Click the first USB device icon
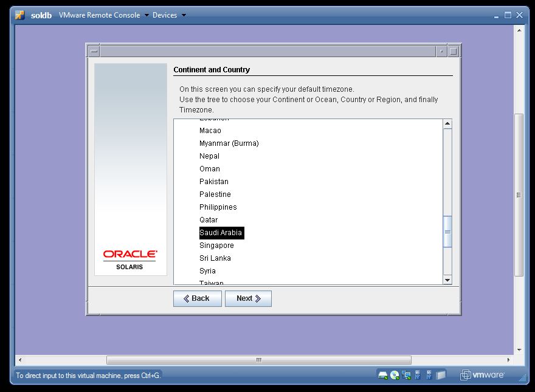The width and height of the screenshot is (535, 392). [418, 375]
